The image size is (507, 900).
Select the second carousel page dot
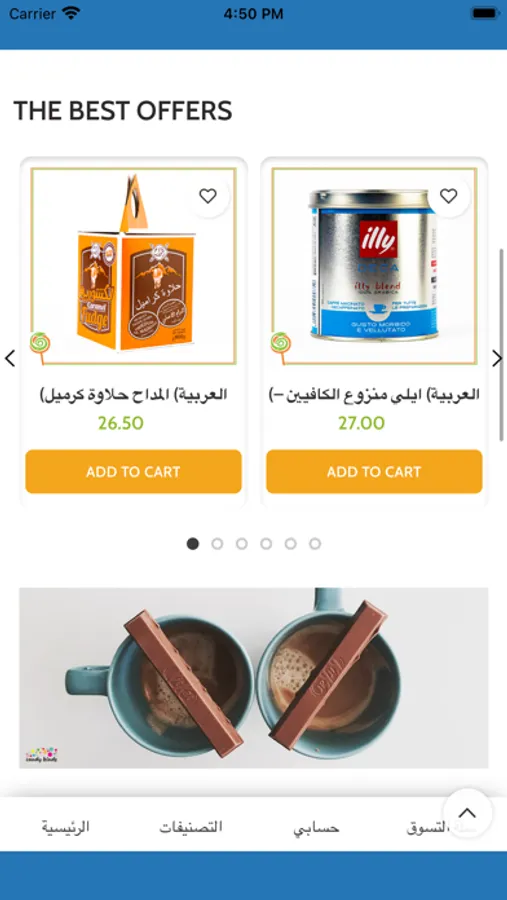pyautogui.click(x=217, y=544)
